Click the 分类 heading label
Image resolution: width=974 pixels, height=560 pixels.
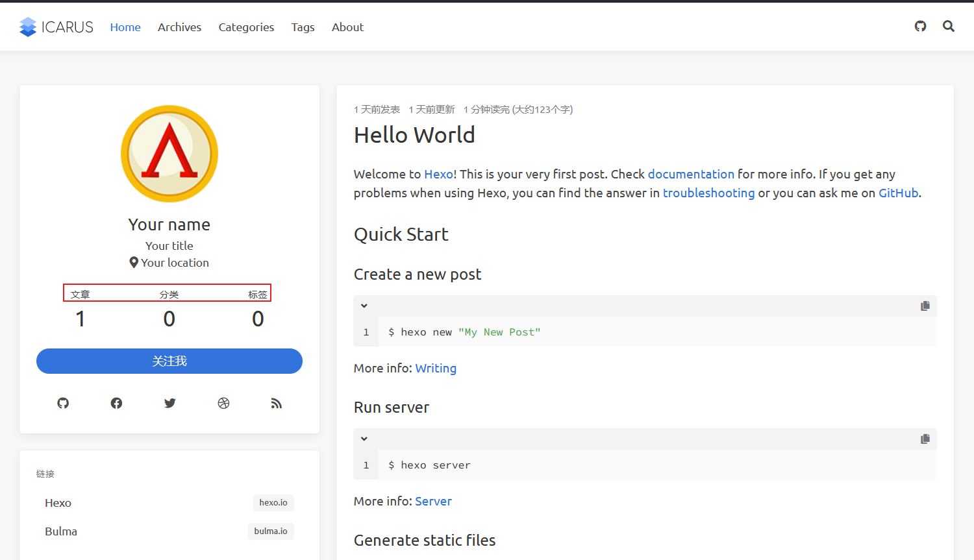click(169, 295)
